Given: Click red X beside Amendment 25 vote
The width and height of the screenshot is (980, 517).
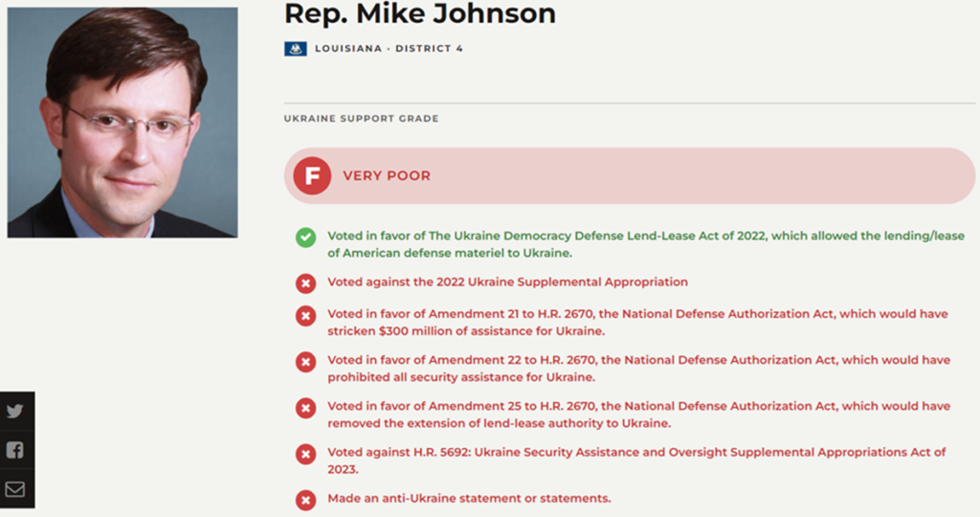Looking at the screenshot, I should tap(305, 408).
